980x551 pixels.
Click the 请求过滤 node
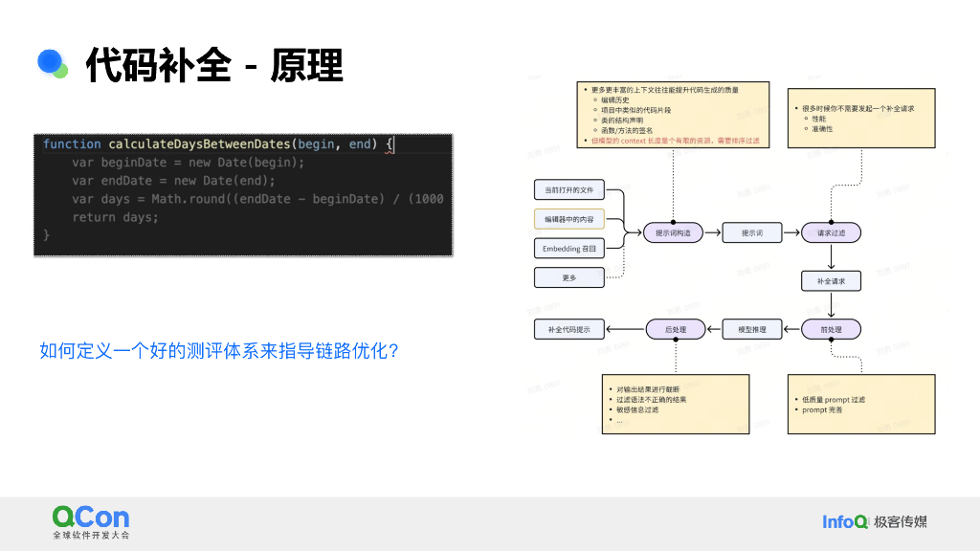832,233
